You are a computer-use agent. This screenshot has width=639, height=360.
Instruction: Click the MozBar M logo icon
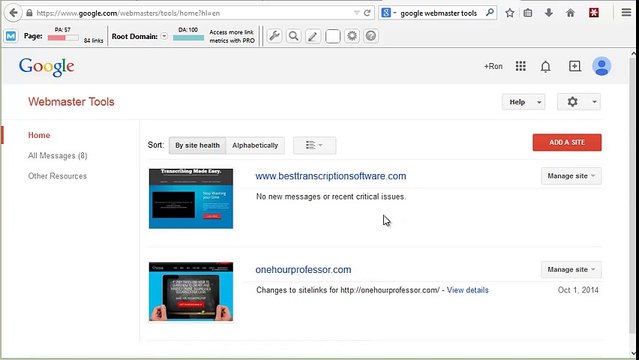click(x=11, y=36)
